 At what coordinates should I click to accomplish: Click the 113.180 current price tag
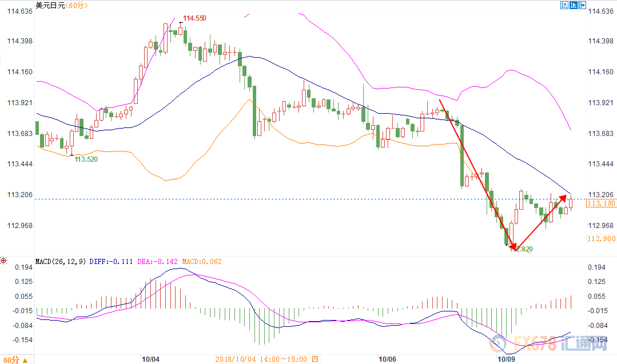[x=601, y=203]
